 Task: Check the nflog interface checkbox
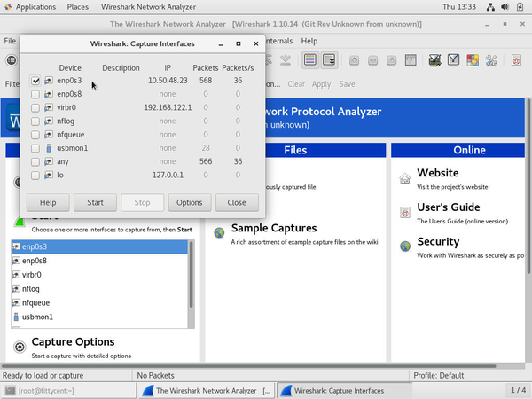pos(35,121)
